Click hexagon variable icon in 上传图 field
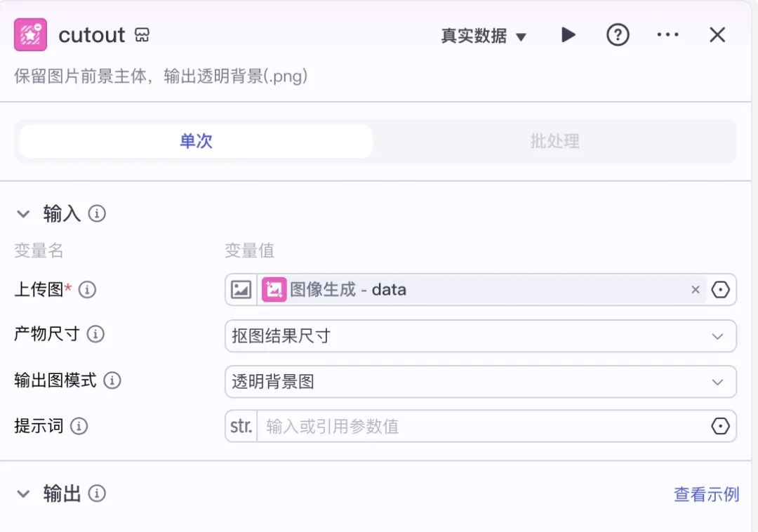 [x=720, y=290]
